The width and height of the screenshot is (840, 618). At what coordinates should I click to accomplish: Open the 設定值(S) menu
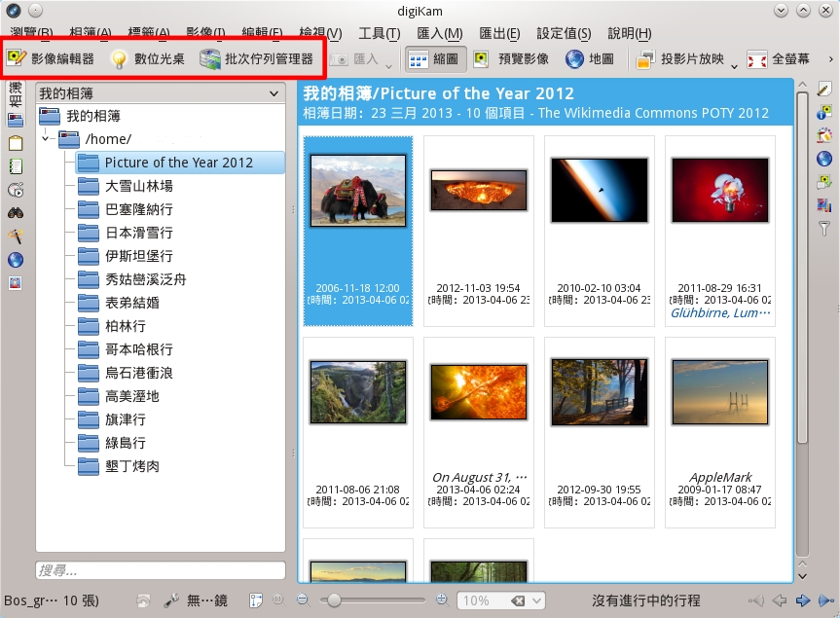click(x=565, y=34)
